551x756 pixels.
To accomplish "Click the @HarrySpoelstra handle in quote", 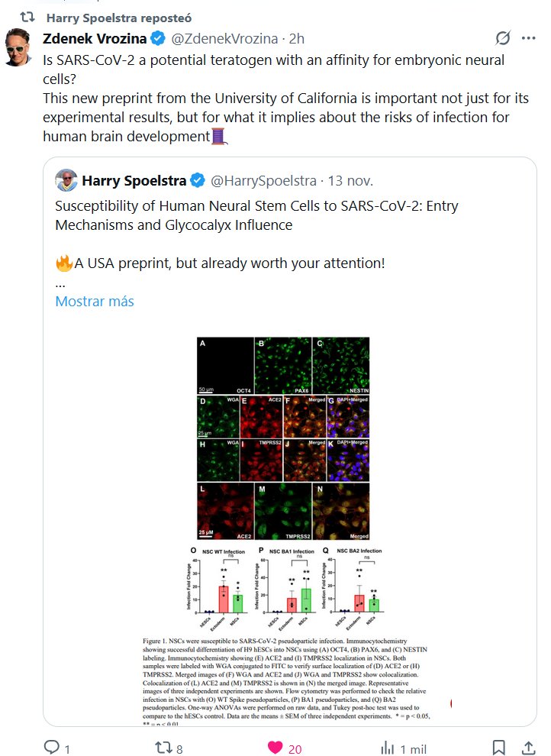I will 263,181.
